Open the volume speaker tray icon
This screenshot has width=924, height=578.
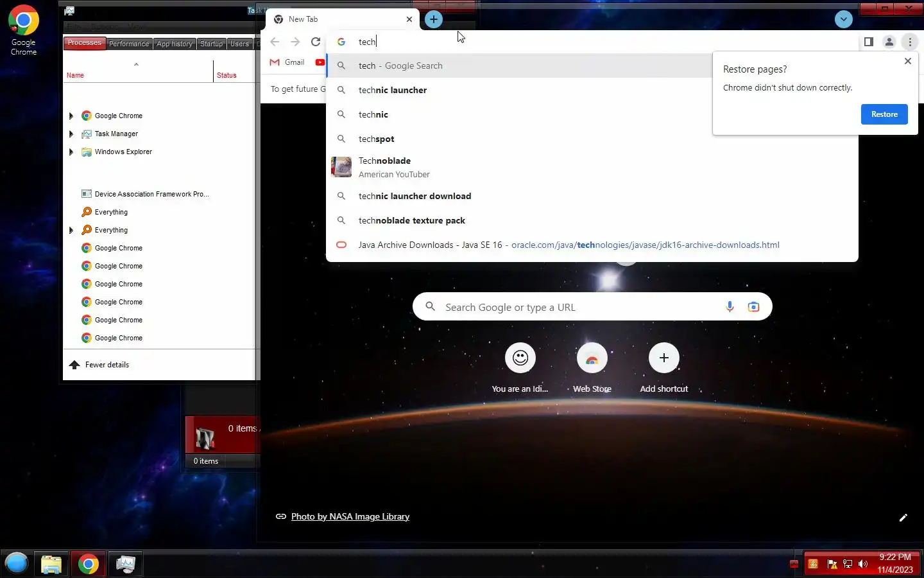pyautogui.click(x=863, y=564)
